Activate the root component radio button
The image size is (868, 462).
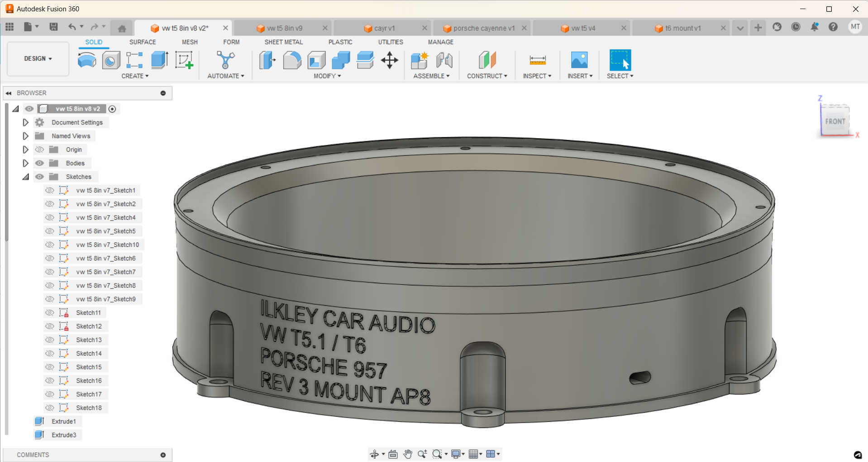point(112,109)
